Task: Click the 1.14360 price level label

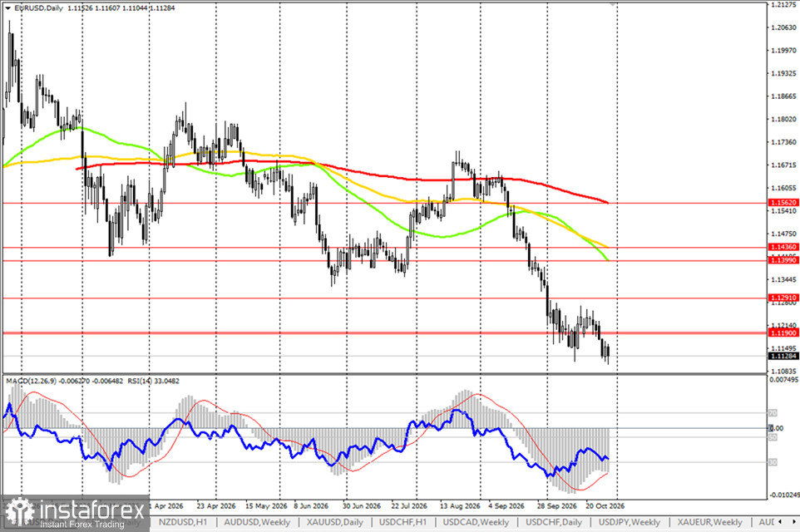Action: click(783, 247)
